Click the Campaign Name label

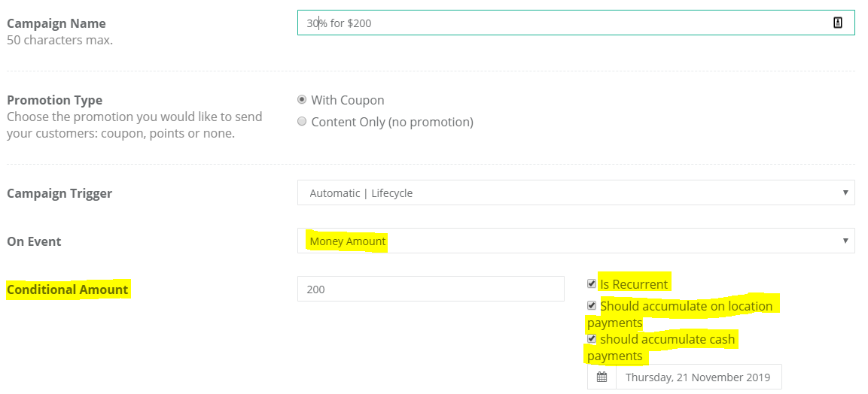(56, 24)
